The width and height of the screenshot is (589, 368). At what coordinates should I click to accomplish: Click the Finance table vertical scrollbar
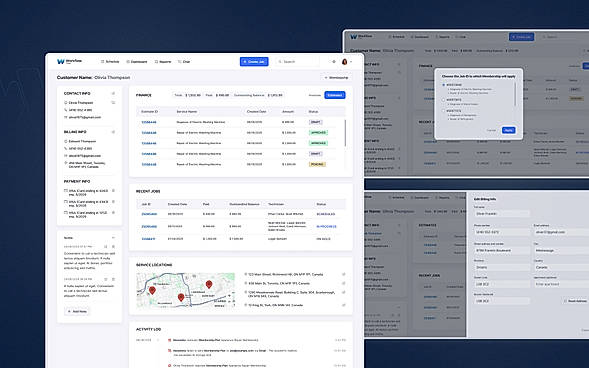tap(345, 133)
